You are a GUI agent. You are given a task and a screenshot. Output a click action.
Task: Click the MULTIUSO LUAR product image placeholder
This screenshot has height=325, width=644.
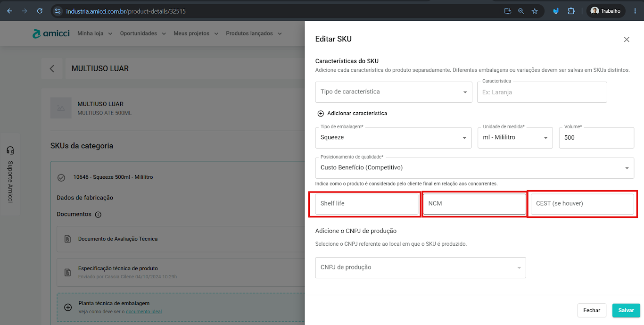coord(61,108)
